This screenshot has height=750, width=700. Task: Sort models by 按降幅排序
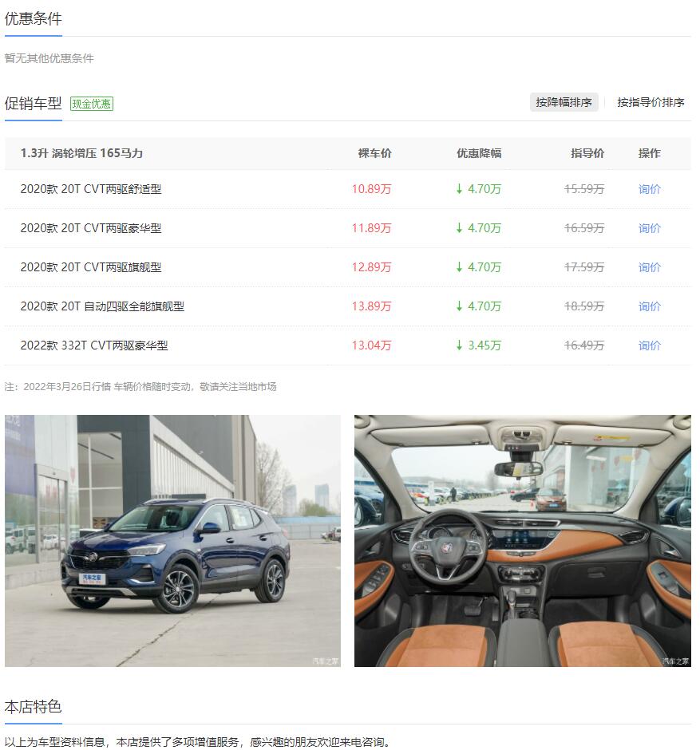coord(564,102)
